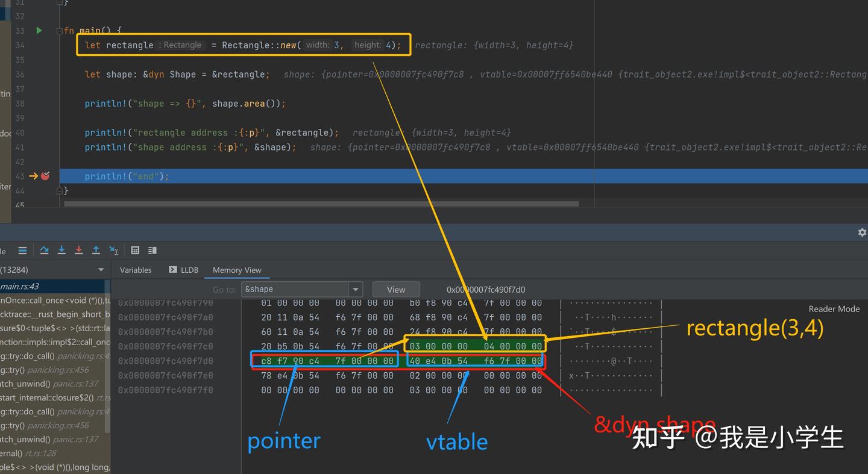Click the View button in Memory View
Screen dimensions: 868x474
tap(396, 290)
